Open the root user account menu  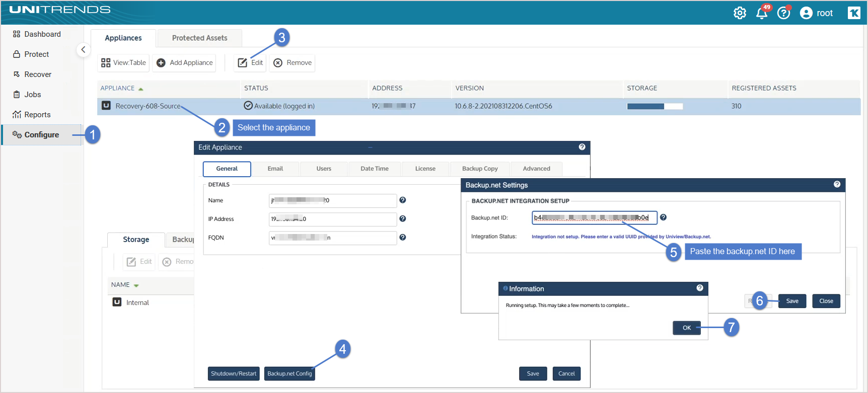point(817,13)
